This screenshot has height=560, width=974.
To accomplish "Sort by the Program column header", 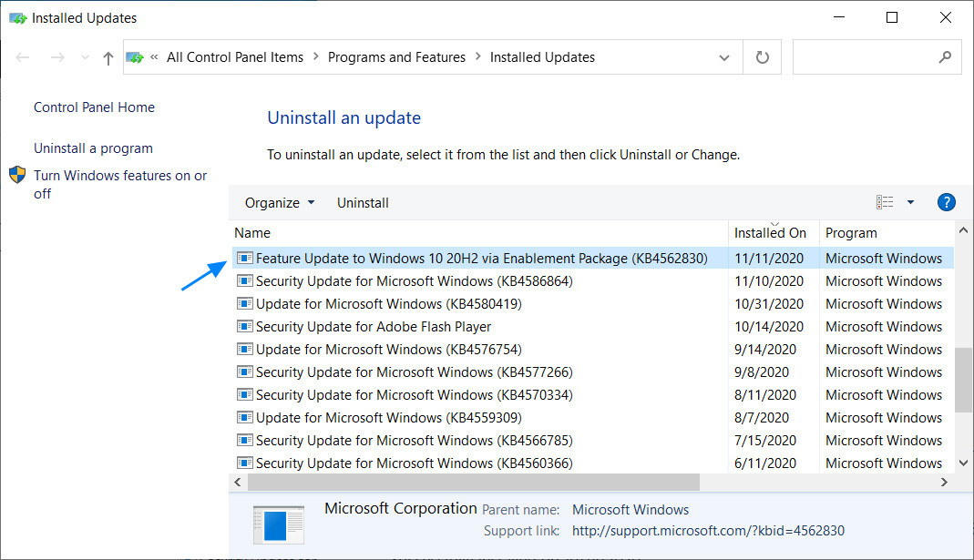I will click(x=887, y=233).
